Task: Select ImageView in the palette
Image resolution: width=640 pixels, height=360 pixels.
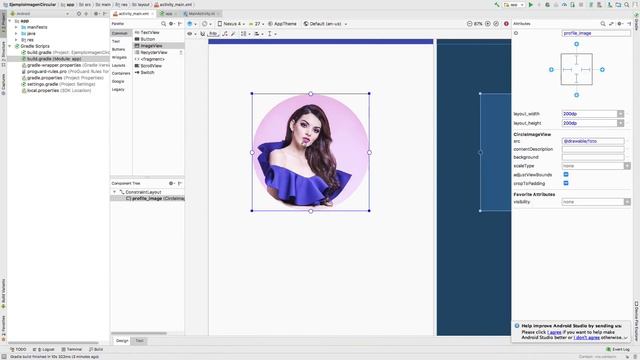Action: (x=159, y=46)
